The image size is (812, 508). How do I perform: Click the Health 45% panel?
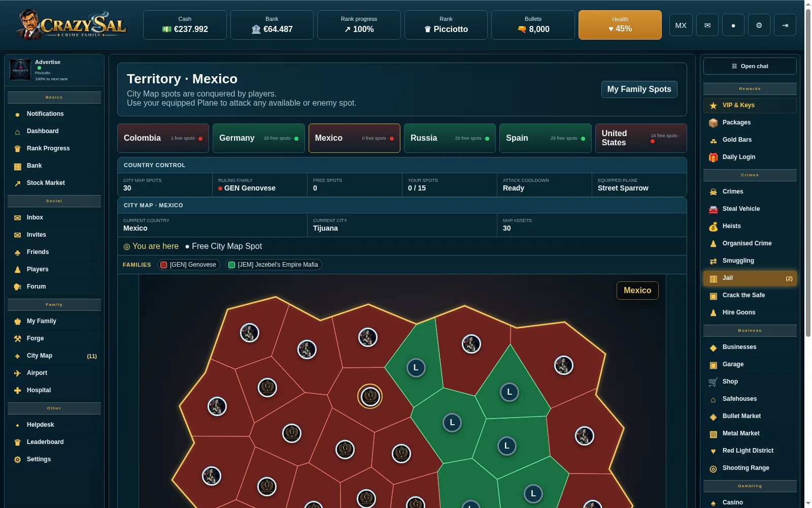click(620, 25)
